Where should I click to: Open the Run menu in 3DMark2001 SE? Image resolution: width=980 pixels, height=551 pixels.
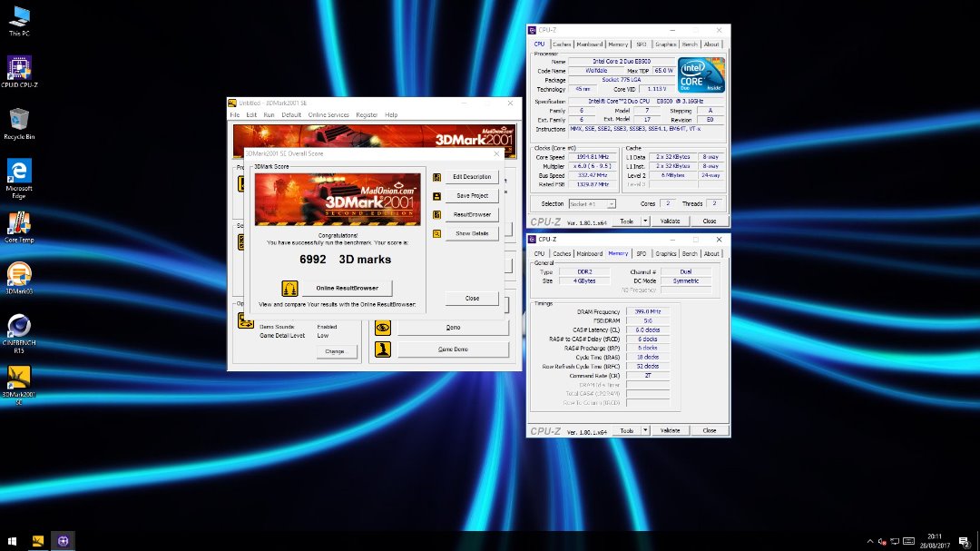pos(269,115)
